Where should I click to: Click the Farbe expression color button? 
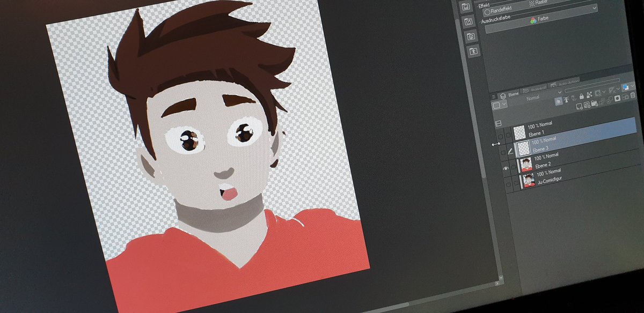[541, 18]
